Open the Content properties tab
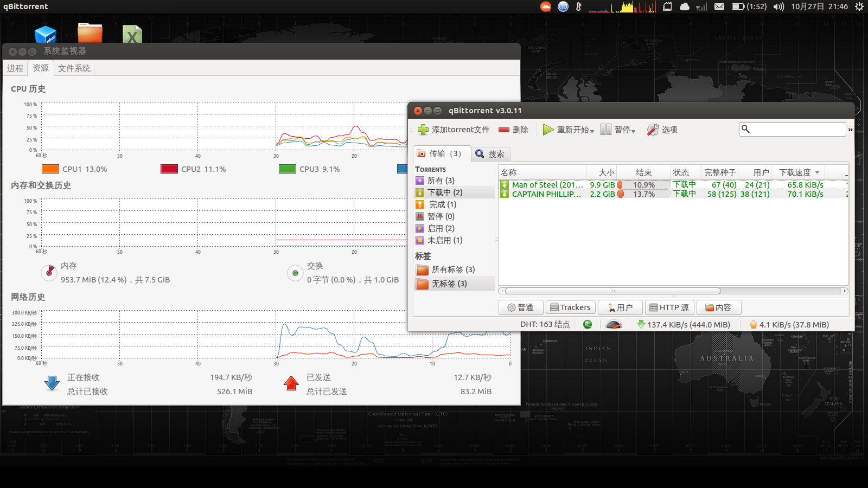Viewport: 868px width, 488px height. 718,307
